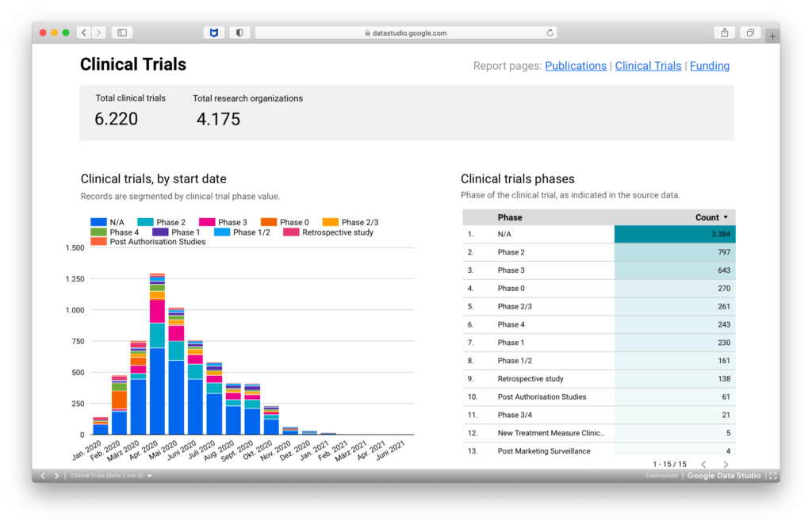Select the Phase 1 table row
Image resolution: width=812 pixels, height=525 pixels.
pos(599,343)
